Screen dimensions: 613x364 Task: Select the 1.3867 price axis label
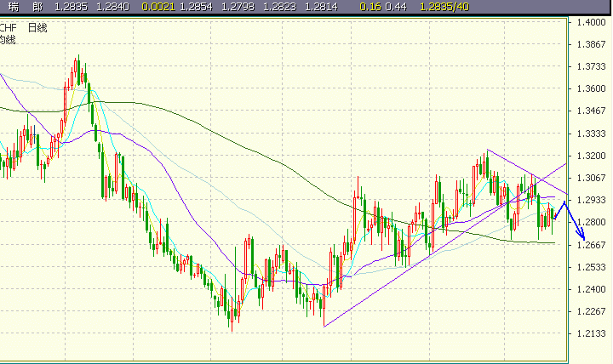(591, 44)
